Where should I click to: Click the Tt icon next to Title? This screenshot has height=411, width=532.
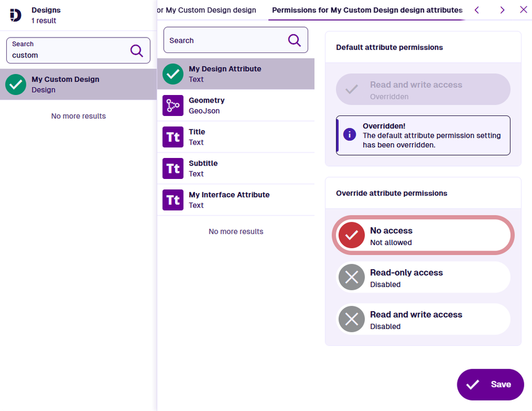point(173,137)
